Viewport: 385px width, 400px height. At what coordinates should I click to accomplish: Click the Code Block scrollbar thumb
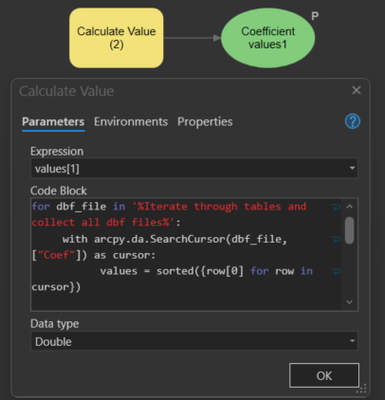[x=349, y=230]
